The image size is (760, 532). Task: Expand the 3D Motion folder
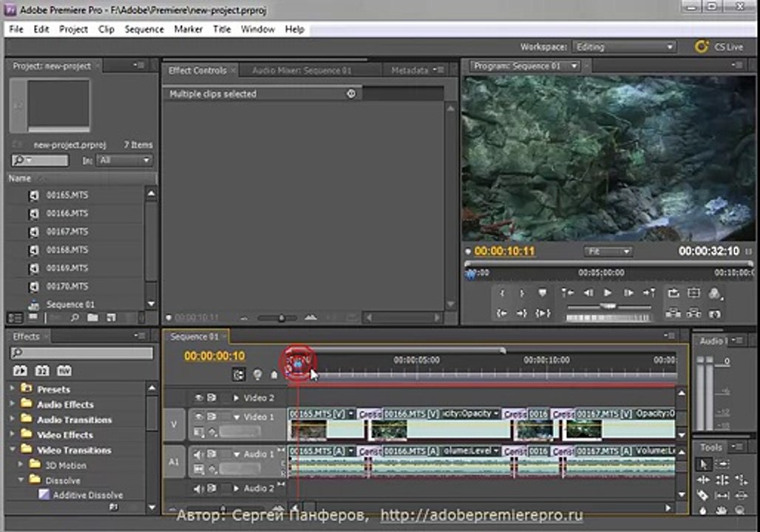[x=21, y=465]
